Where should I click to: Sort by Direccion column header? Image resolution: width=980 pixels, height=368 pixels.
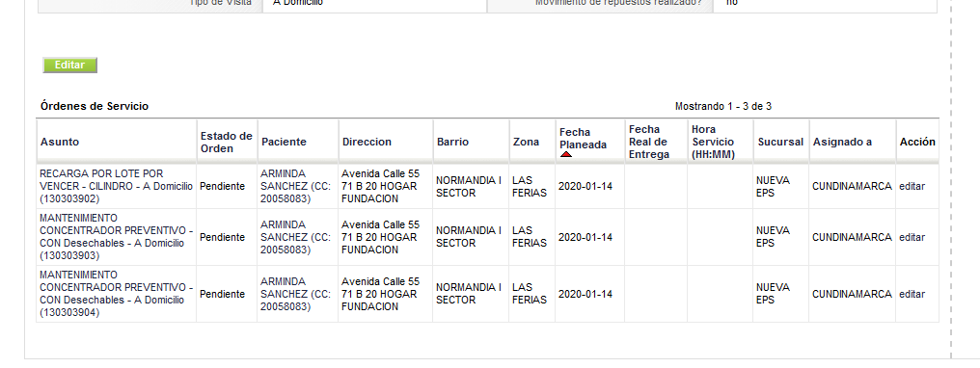click(367, 142)
